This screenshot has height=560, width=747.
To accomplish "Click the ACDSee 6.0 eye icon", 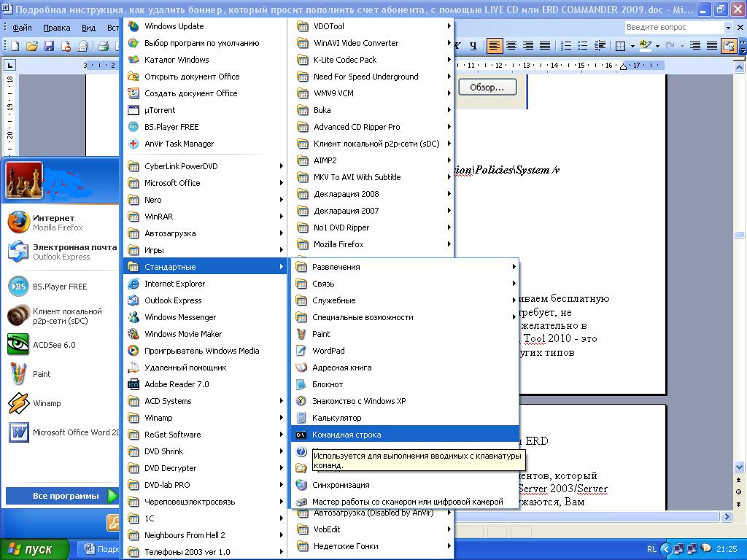I will [18, 344].
